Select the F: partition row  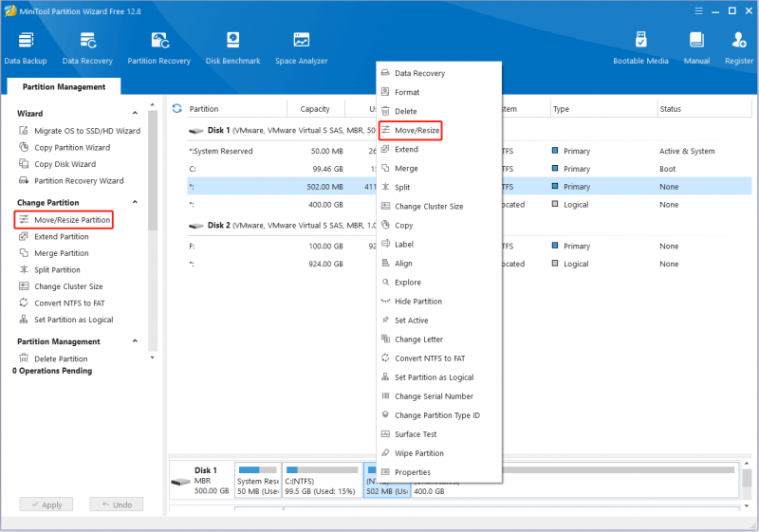pyautogui.click(x=469, y=247)
